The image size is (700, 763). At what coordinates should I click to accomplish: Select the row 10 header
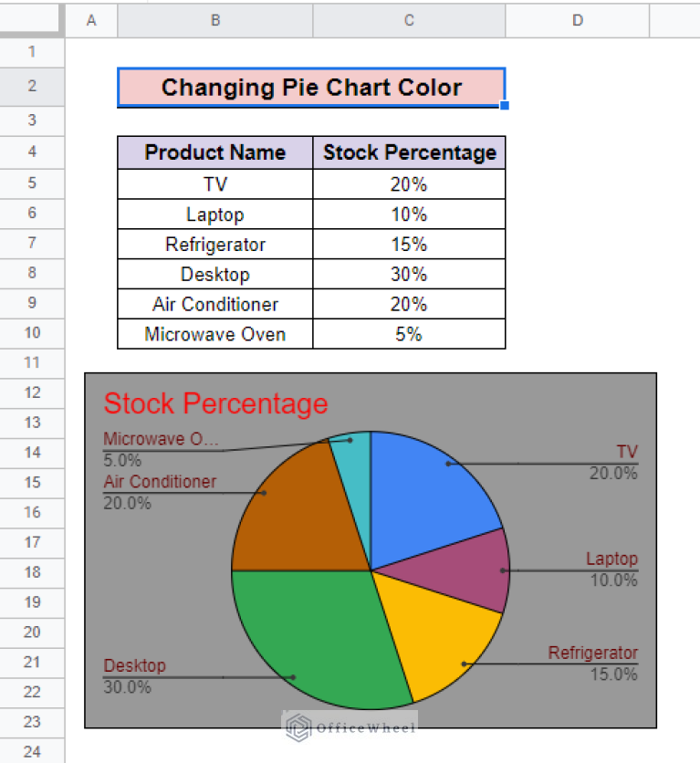32,333
